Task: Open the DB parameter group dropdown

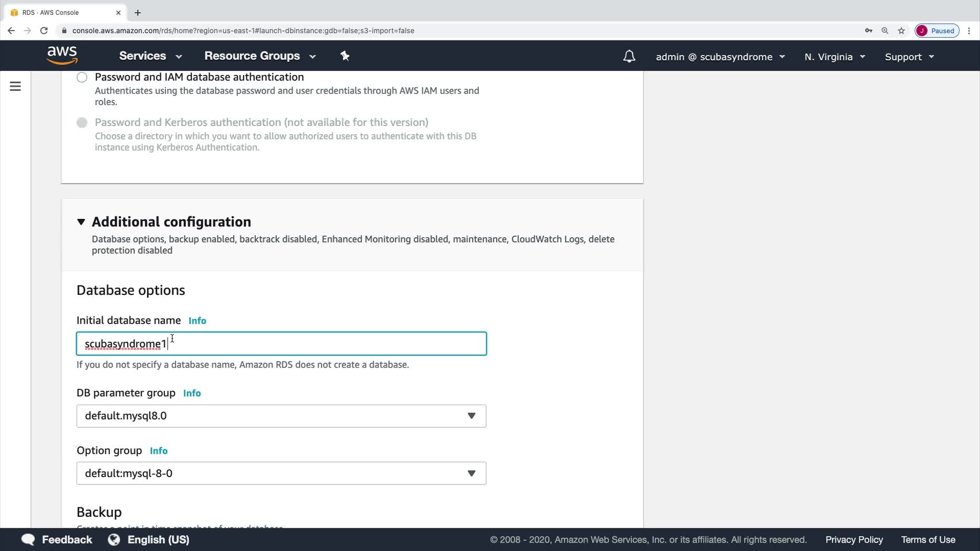Action: pos(281,416)
